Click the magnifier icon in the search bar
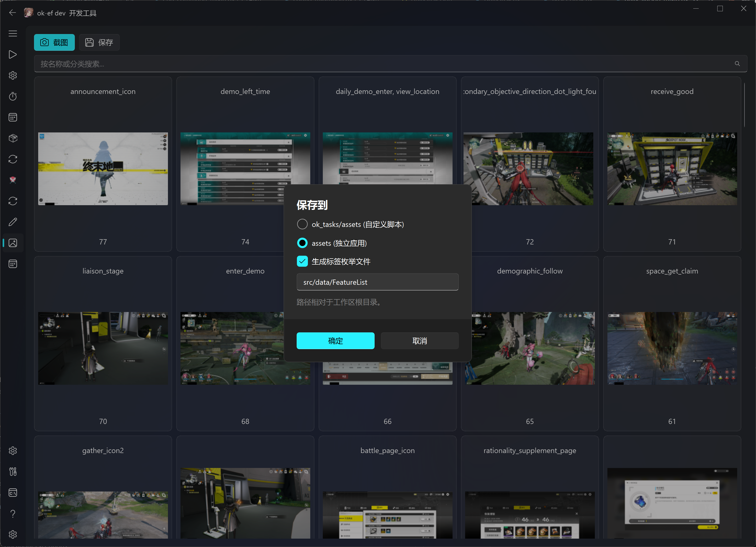Image resolution: width=756 pixels, height=547 pixels. tap(737, 64)
